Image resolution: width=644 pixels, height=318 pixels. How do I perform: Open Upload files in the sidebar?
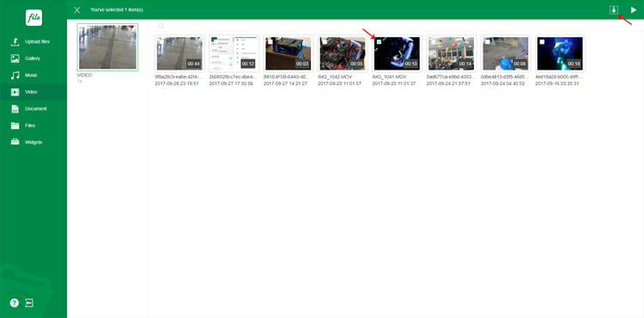pyautogui.click(x=33, y=41)
